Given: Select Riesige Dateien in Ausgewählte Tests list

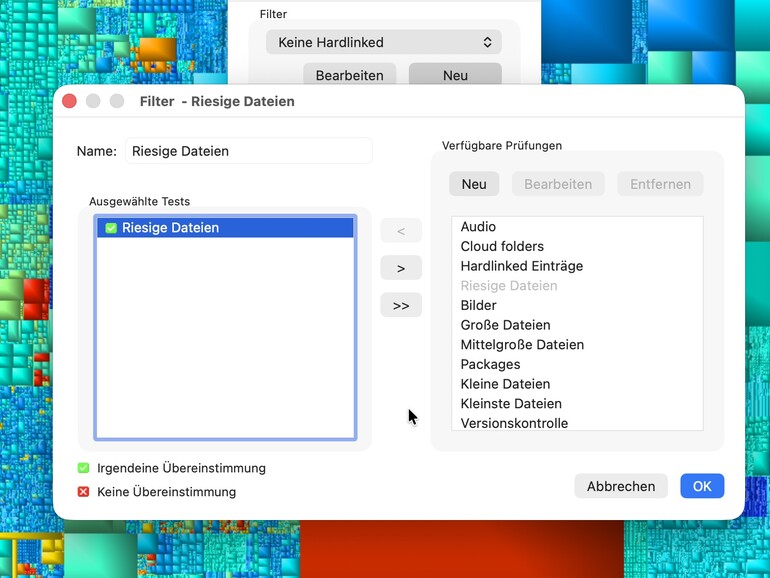Looking at the screenshot, I should coord(225,228).
